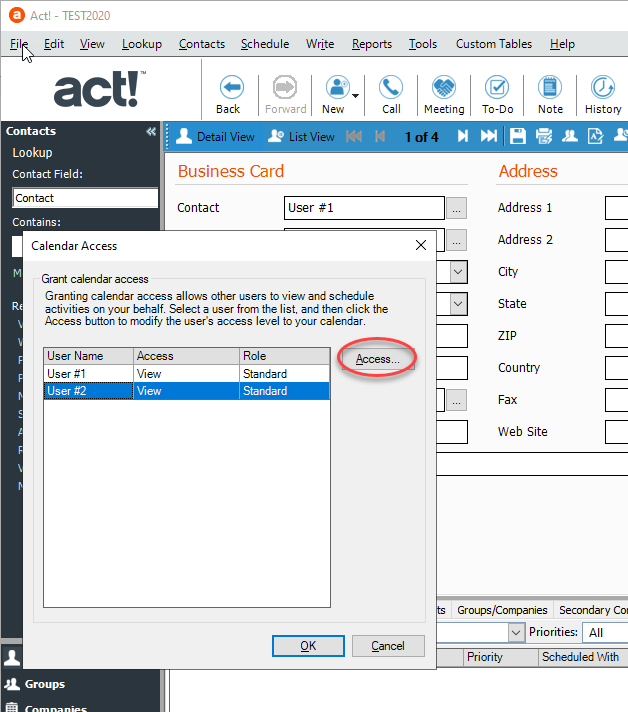Open the Secondary Contacts tab
This screenshot has height=712, width=628.
[x=591, y=610]
